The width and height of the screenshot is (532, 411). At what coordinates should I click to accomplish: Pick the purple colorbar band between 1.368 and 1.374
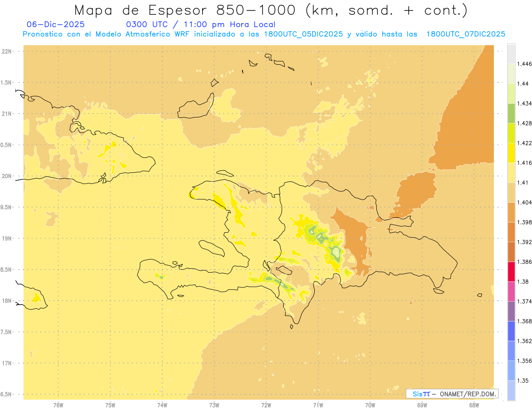511,311
